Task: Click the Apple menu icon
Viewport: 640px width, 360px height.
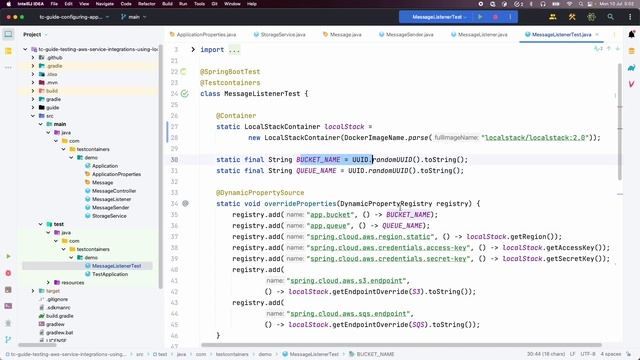Action: pos(8,4)
